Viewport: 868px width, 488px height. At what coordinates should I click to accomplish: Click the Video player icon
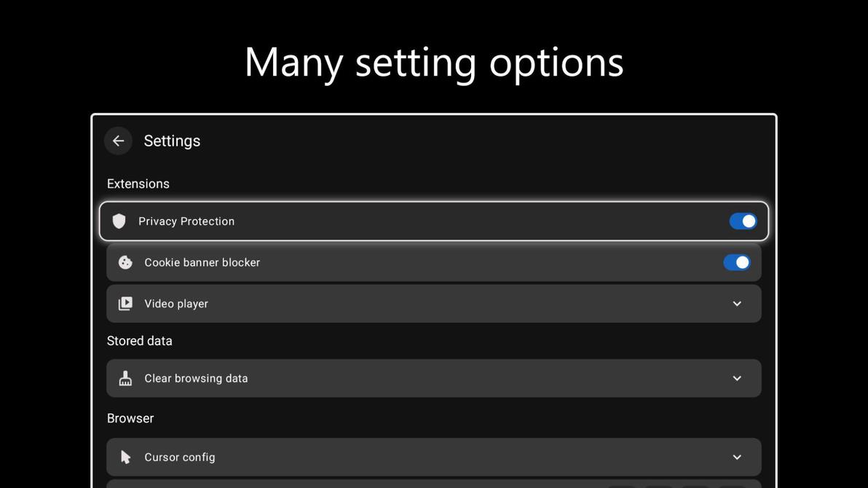pos(125,304)
